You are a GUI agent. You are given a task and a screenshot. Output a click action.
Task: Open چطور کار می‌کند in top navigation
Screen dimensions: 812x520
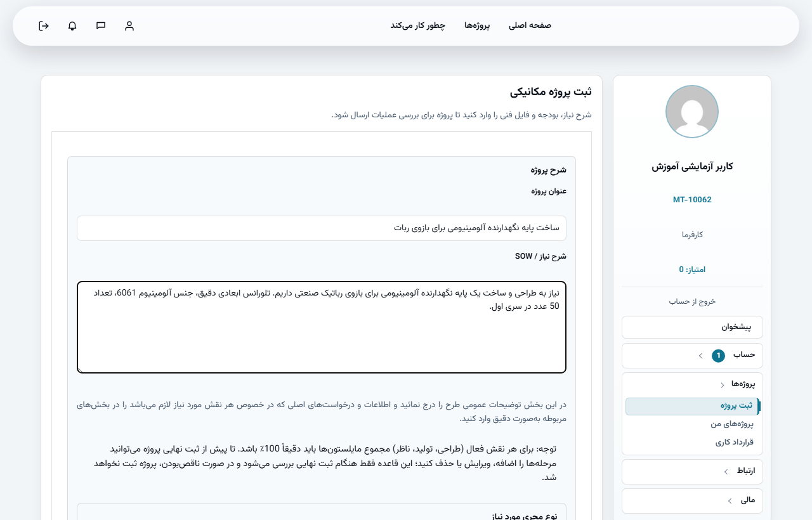[x=417, y=25]
